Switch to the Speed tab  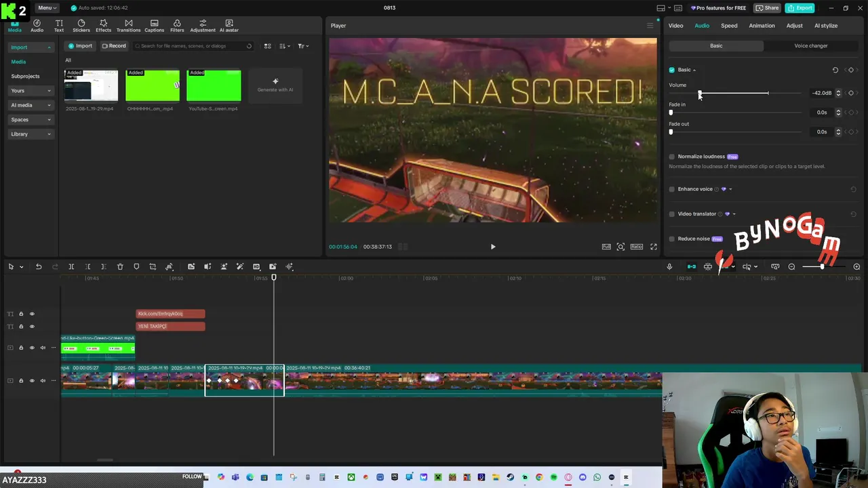pos(729,26)
